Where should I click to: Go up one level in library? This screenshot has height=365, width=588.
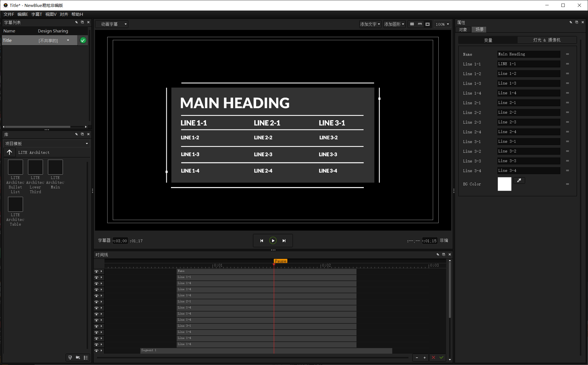coord(9,152)
